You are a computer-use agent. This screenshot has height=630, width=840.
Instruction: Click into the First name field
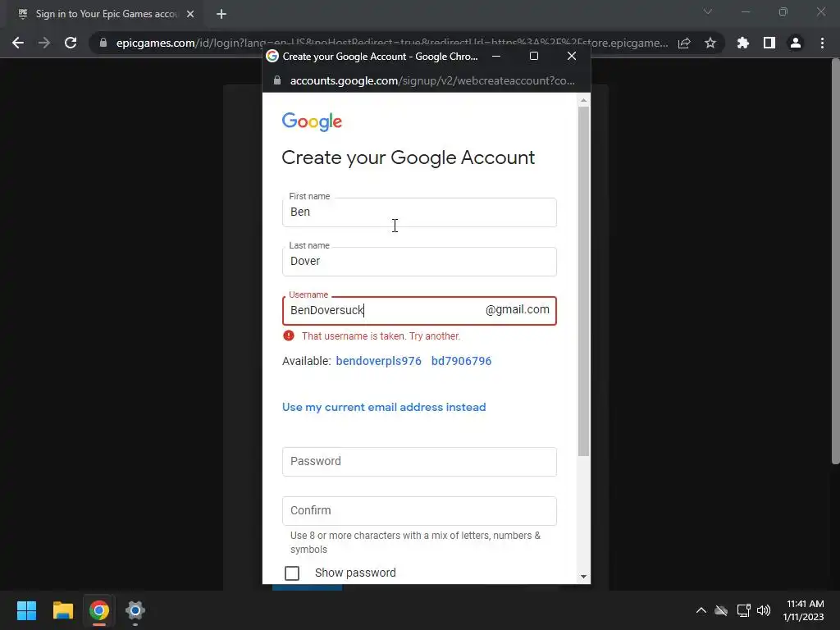point(419,212)
